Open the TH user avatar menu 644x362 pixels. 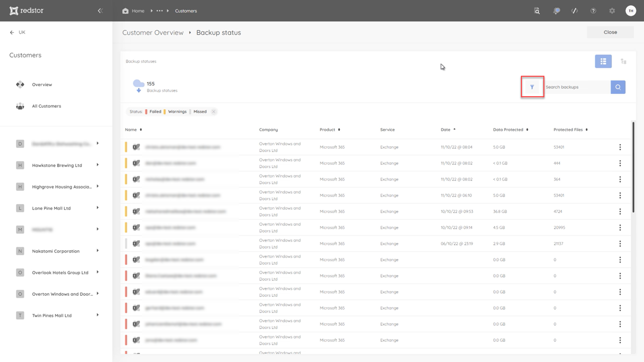[x=631, y=11]
